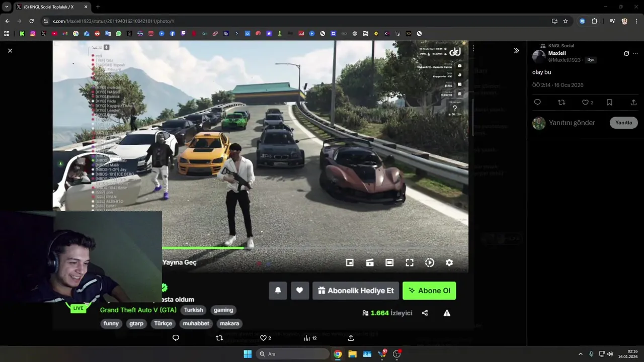Bookmark the post in the sidebar
The height and width of the screenshot is (362, 644).
coord(609,102)
